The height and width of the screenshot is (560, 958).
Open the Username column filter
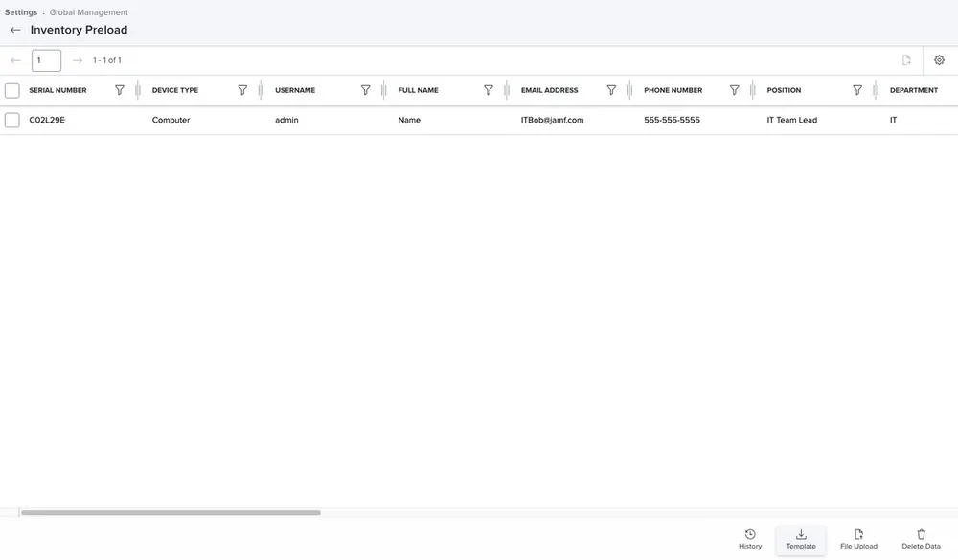pyautogui.click(x=366, y=89)
